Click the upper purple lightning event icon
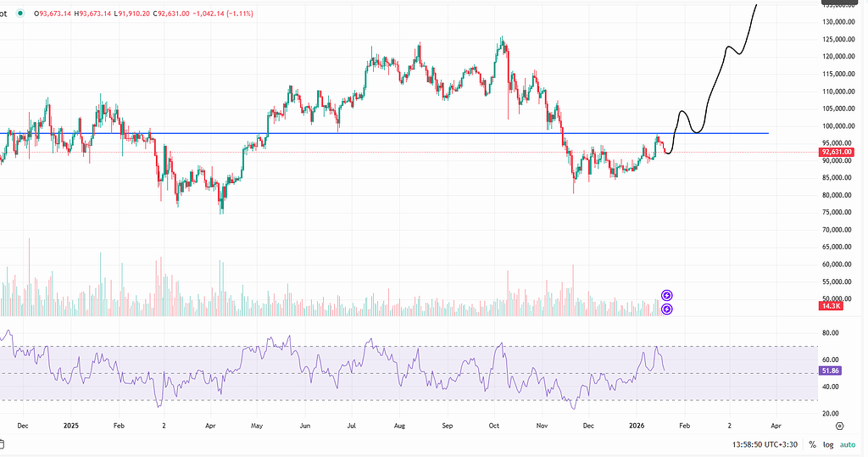Image resolution: width=868 pixels, height=457 pixels. click(x=667, y=295)
